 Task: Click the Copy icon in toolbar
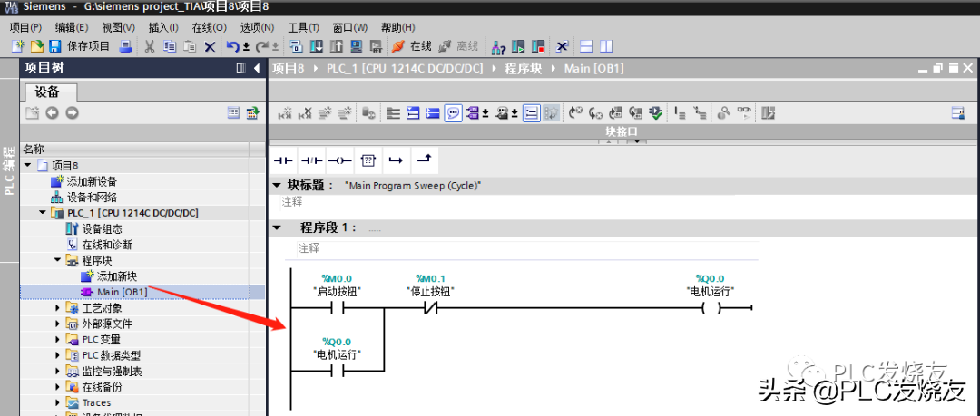click(x=170, y=46)
